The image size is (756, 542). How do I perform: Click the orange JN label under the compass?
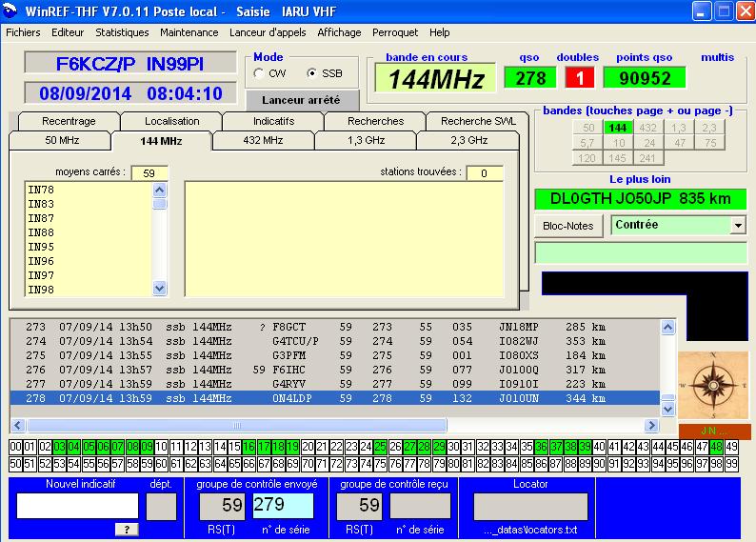tap(714, 432)
